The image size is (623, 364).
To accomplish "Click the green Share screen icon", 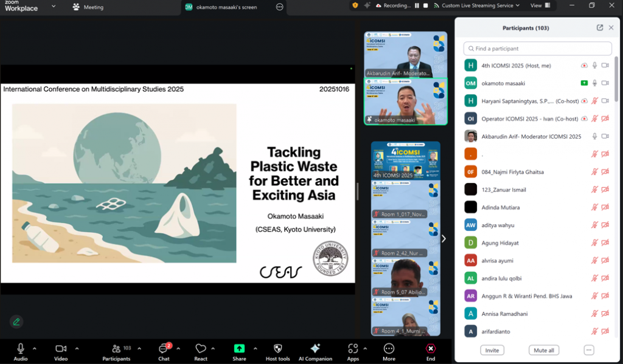I will point(239,349).
